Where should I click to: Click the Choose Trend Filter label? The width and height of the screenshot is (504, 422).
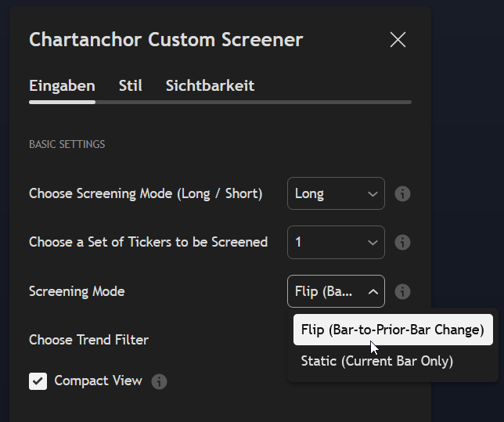coord(88,340)
